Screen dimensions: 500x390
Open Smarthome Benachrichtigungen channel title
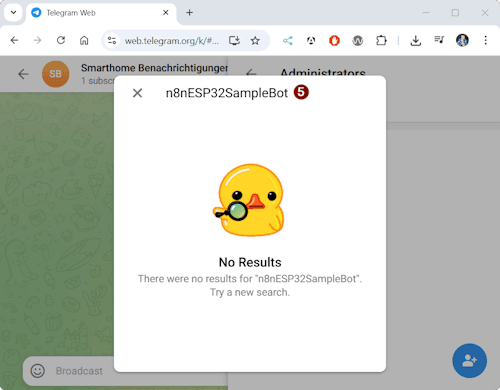point(154,68)
